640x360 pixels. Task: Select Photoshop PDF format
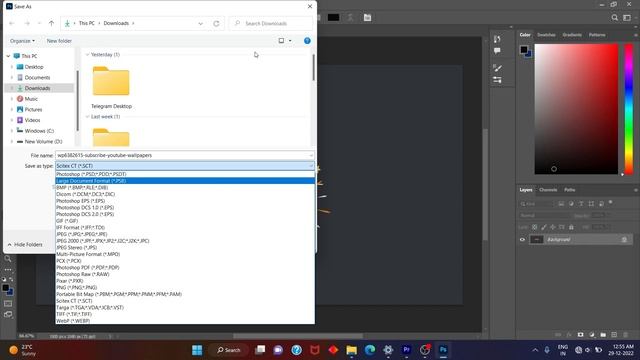[x=185, y=268]
